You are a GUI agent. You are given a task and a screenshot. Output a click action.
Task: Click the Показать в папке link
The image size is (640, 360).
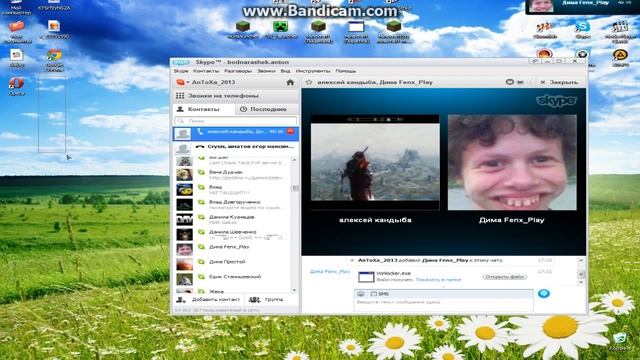tap(438, 280)
